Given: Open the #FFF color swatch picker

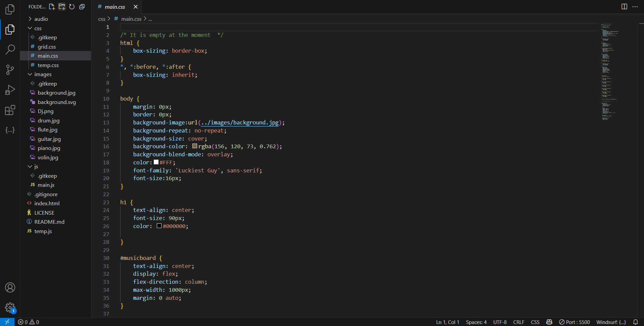Looking at the screenshot, I should click(x=156, y=162).
